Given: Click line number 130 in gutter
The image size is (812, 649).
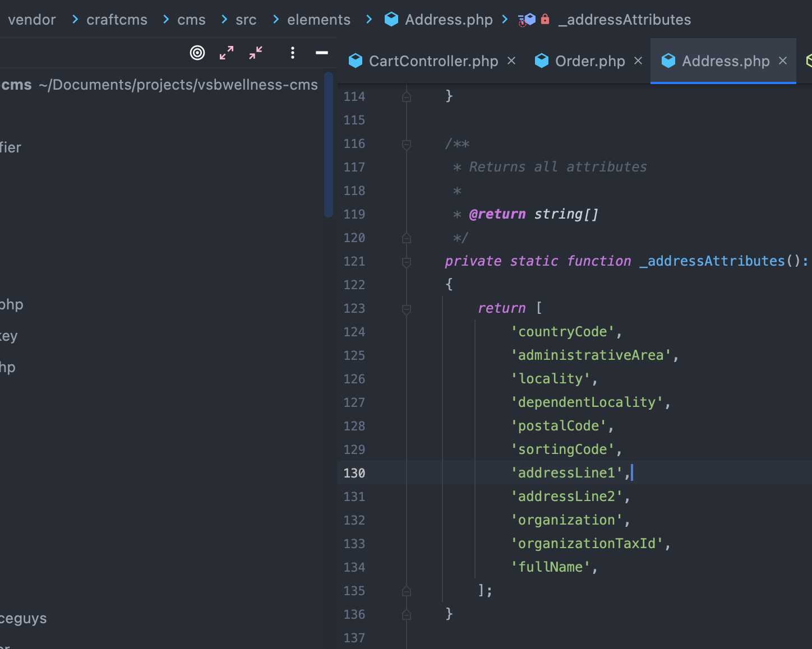Looking at the screenshot, I should pos(354,473).
